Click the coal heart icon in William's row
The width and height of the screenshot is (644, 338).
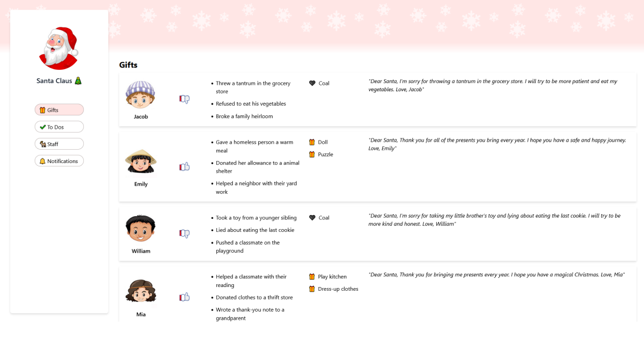312,218
